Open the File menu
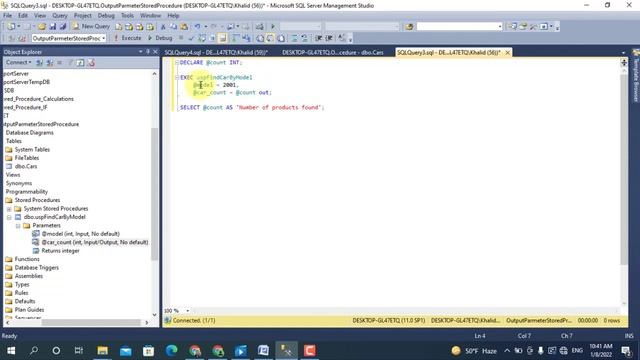Viewport: 640px width, 360px height. (x=7, y=16)
